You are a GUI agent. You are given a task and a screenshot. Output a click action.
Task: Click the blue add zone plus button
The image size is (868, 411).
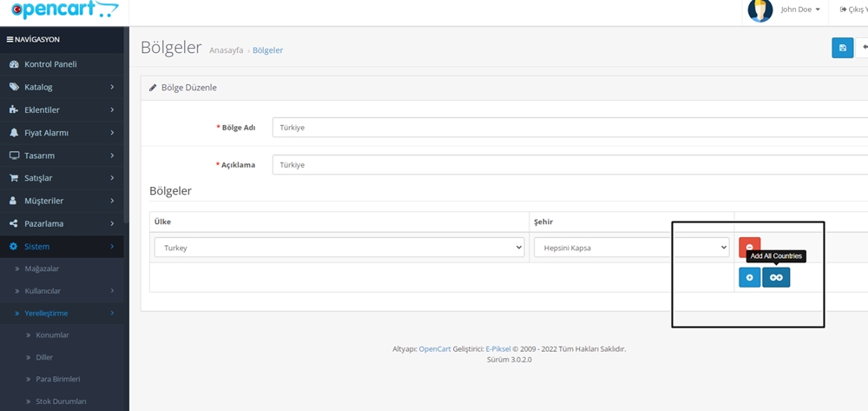pos(750,277)
